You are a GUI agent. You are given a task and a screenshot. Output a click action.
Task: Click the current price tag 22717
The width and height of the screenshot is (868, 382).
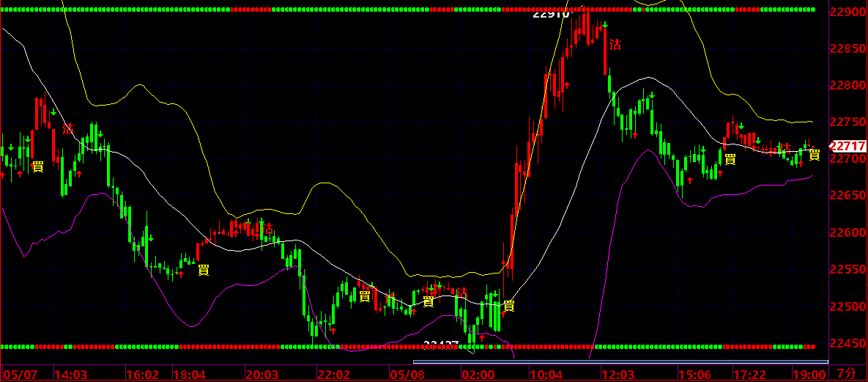[x=847, y=147]
